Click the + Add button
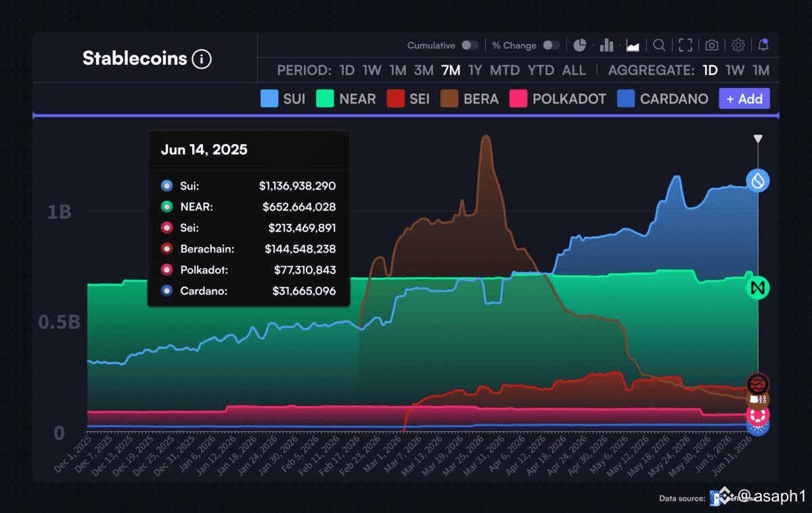812x513 pixels. [x=744, y=99]
